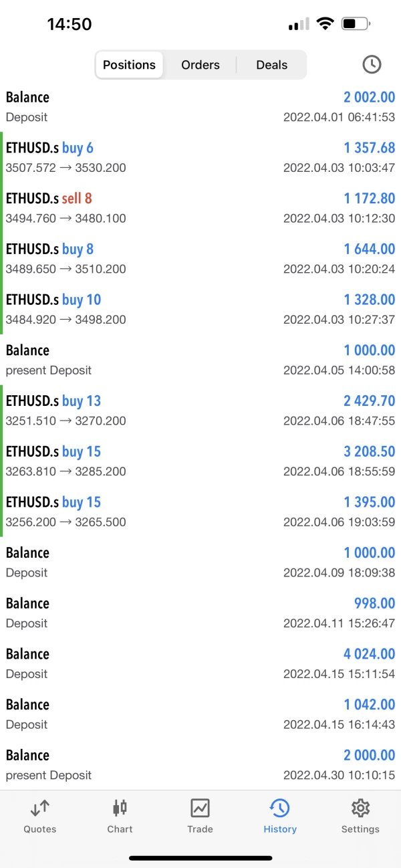Switch to the Orders tab
This screenshot has width=401, height=868.
pyautogui.click(x=200, y=65)
